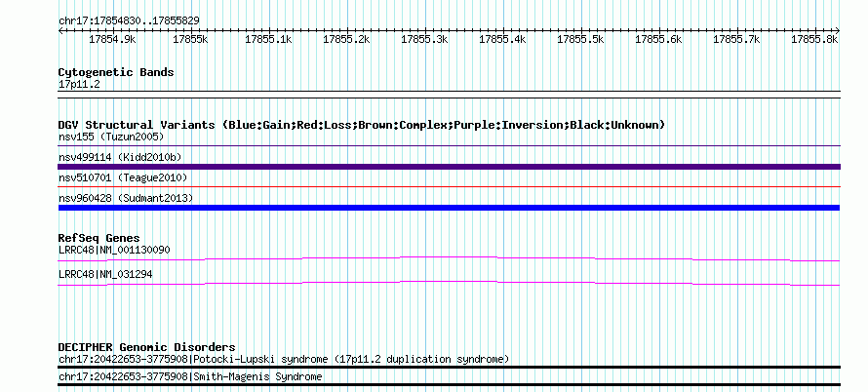The height and width of the screenshot is (392, 868).
Task: Click the magenta line under LRRC48|NM_031294
Action: click(x=449, y=283)
